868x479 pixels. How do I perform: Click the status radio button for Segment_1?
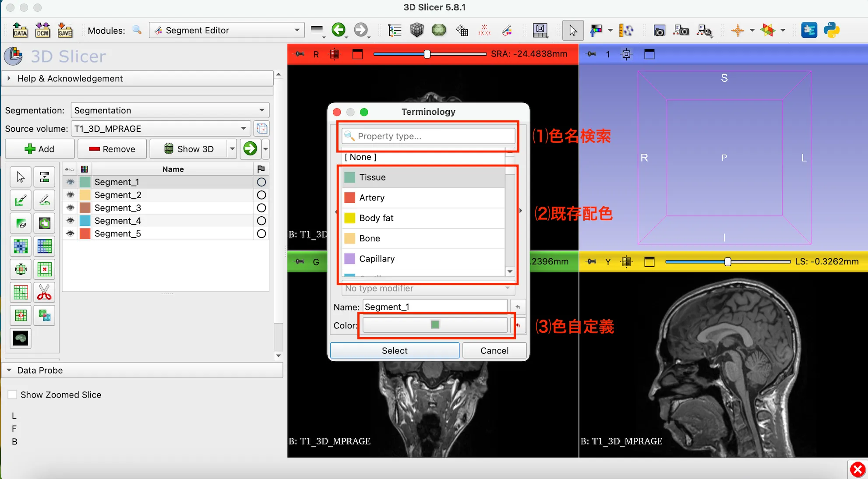pyautogui.click(x=261, y=182)
